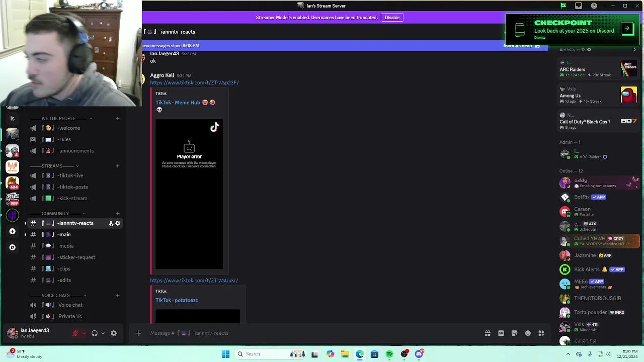Click TikTok logo in video player embed

(x=215, y=127)
